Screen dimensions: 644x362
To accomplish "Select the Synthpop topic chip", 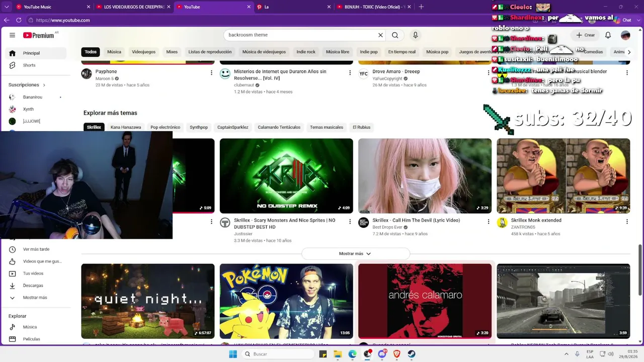I will (199, 127).
